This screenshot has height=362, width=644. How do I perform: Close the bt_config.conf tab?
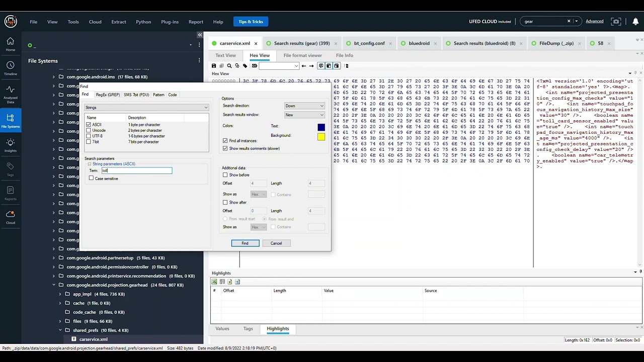click(x=390, y=43)
